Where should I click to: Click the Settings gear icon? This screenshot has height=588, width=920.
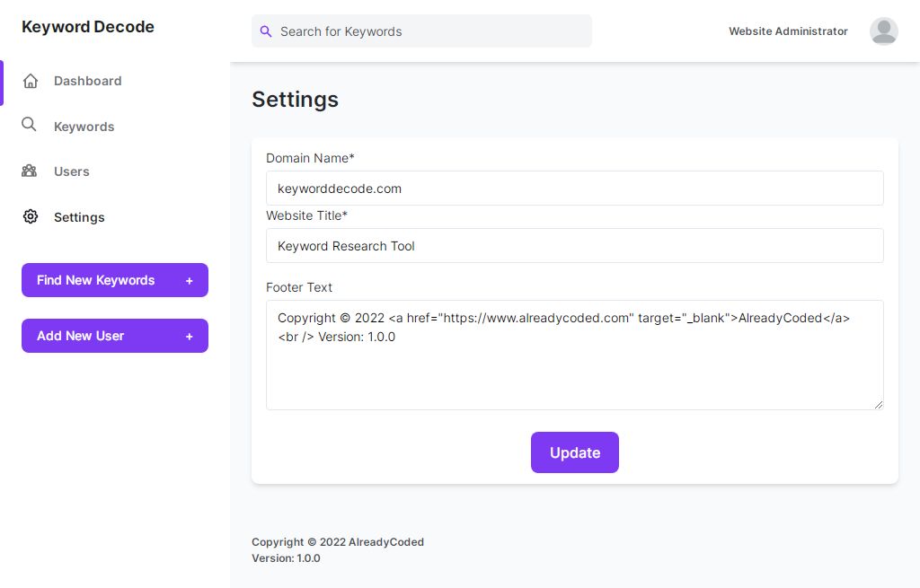coord(31,216)
